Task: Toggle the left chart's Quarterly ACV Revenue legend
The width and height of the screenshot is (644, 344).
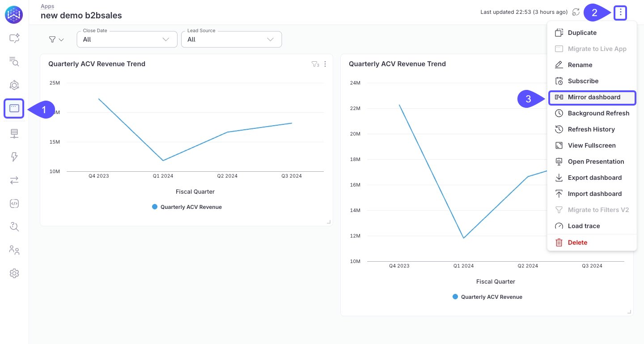Action: [x=187, y=207]
